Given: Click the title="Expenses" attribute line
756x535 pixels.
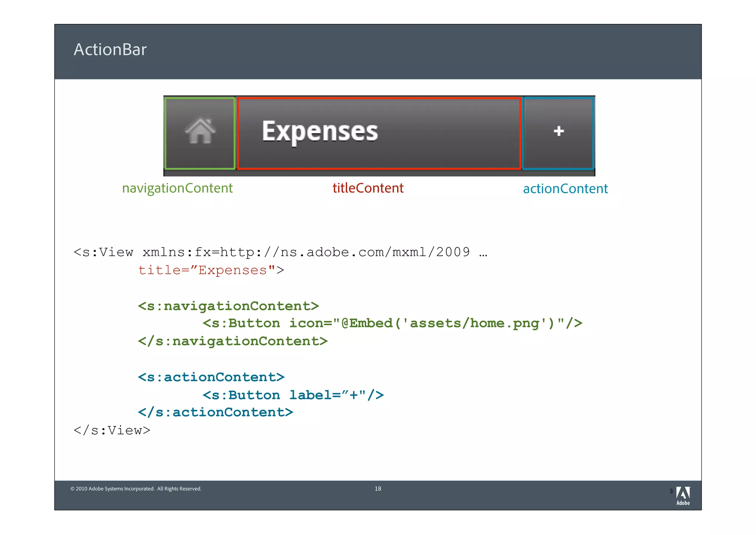Looking at the screenshot, I should 211,270.
